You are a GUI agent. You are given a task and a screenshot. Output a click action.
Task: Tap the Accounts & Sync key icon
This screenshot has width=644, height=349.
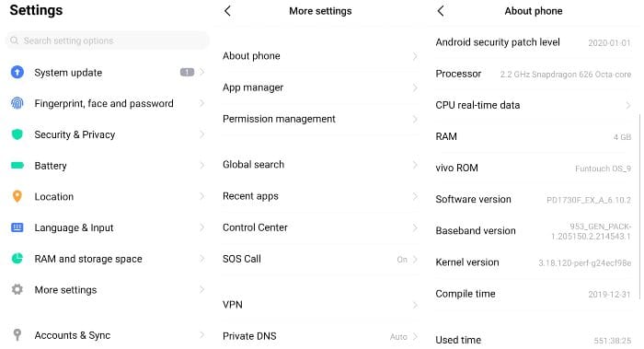coord(17,335)
